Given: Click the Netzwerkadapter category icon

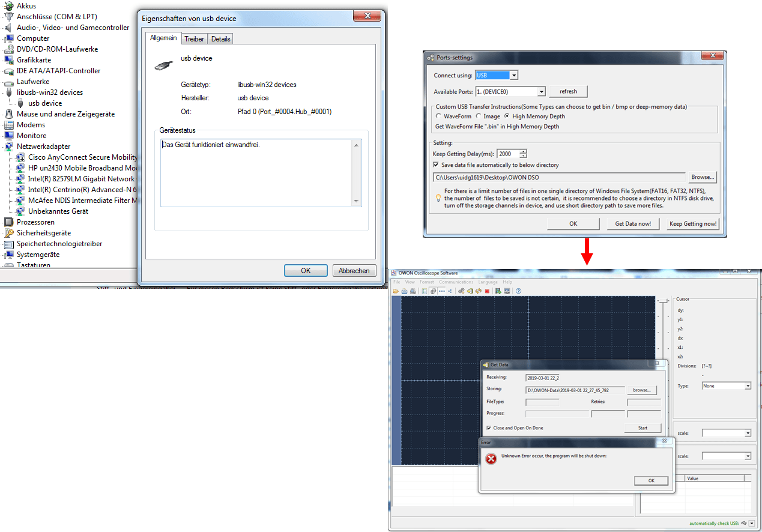Looking at the screenshot, I should click(8, 147).
